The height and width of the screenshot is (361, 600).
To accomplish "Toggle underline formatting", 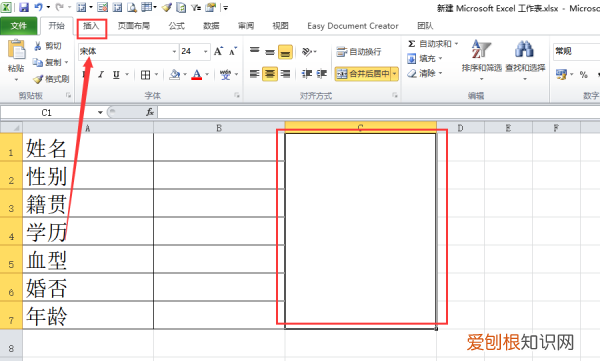I will (116, 74).
